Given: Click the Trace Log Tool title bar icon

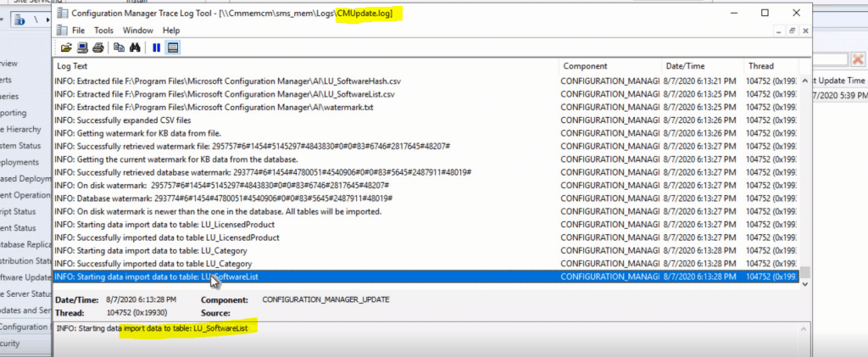Looking at the screenshot, I should coord(63,14).
